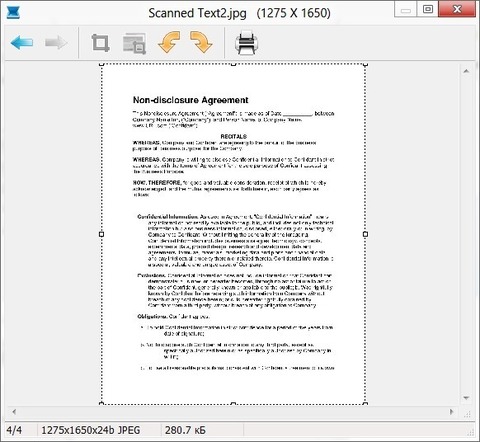The height and width of the screenshot is (442, 480).
Task: Click the application logo in title bar
Action: click(x=13, y=13)
